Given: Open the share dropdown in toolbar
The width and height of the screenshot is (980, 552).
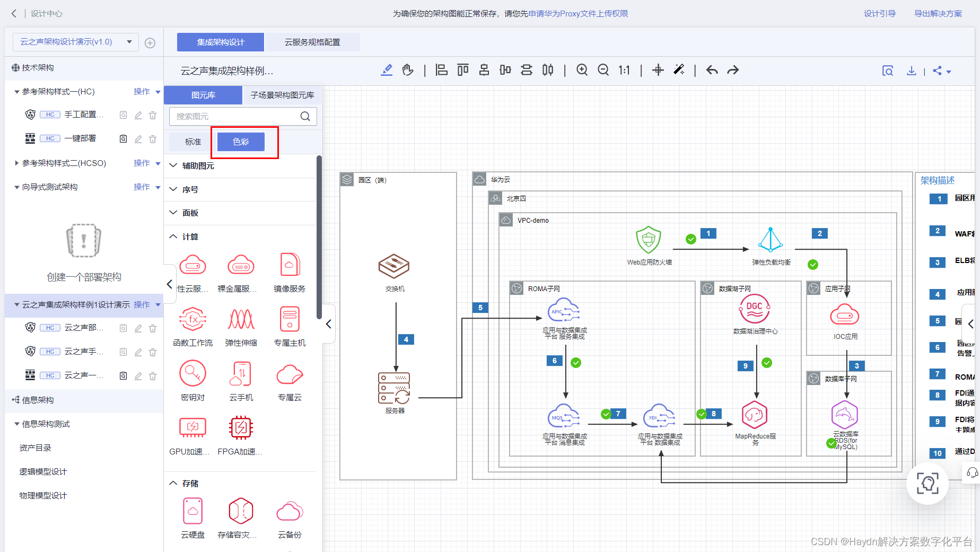Looking at the screenshot, I should click(942, 71).
